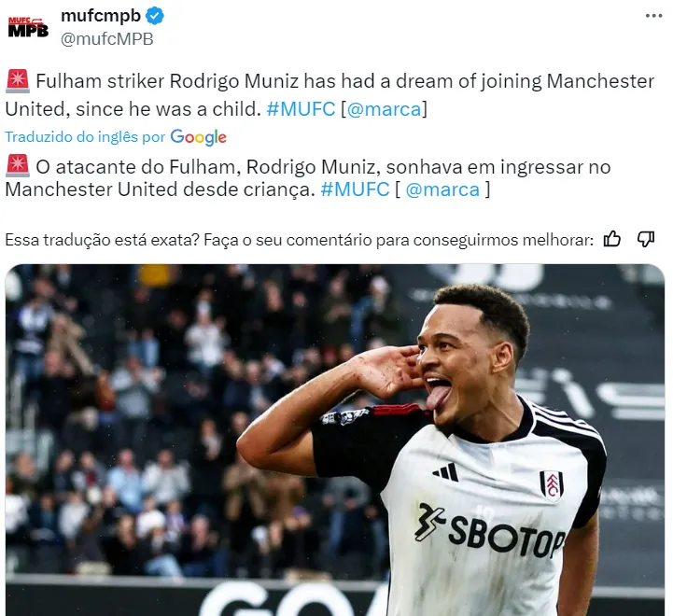673x616 pixels.
Task: Open @marca mention in the Portuguese translation
Action: point(442,189)
